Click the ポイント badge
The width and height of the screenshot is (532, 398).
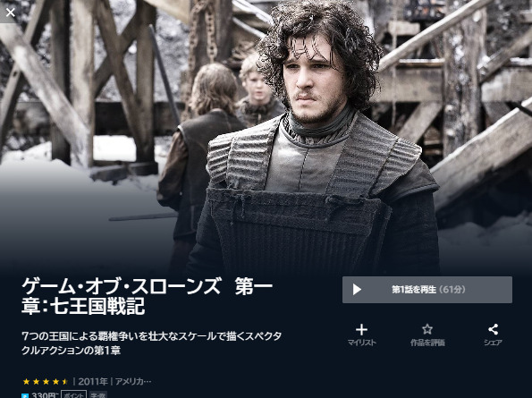pyautogui.click(x=73, y=395)
